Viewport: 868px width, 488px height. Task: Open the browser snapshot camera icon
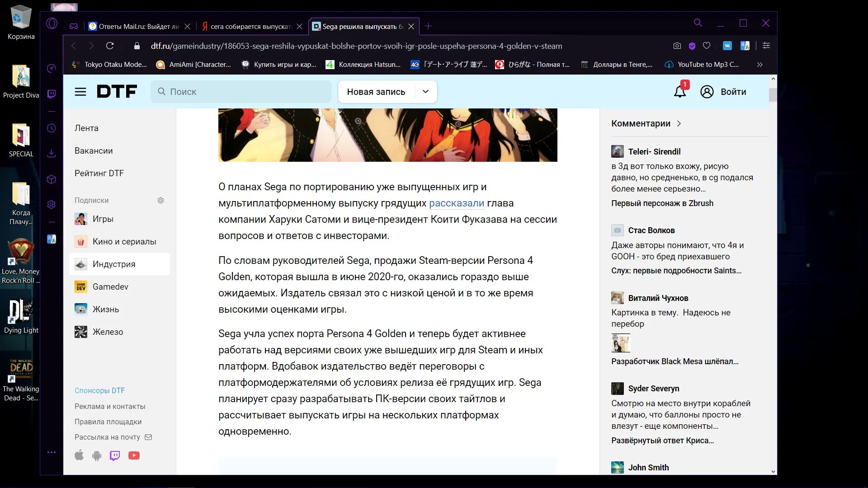pyautogui.click(x=677, y=46)
